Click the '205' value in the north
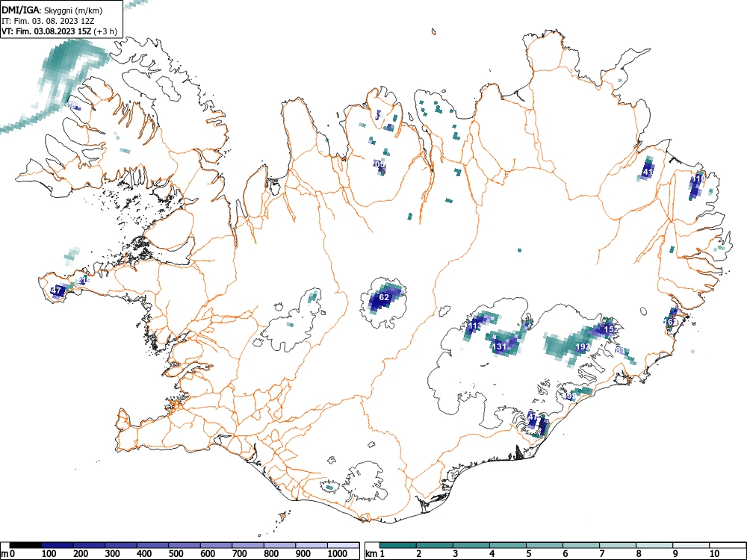Screen dimensions: 747x560 point(378,164)
